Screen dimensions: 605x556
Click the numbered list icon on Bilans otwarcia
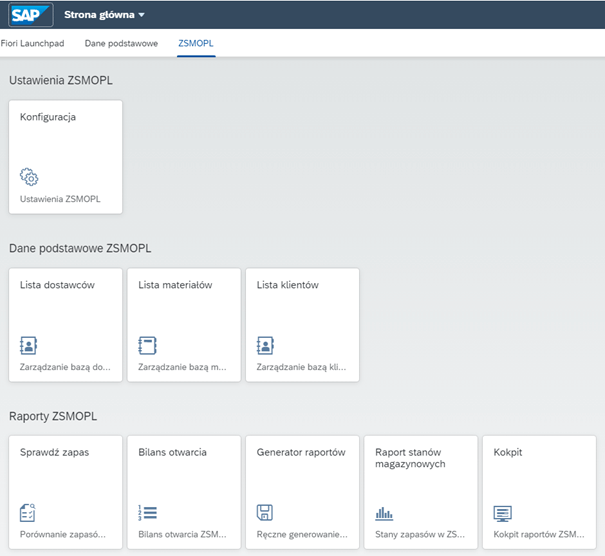point(147,512)
